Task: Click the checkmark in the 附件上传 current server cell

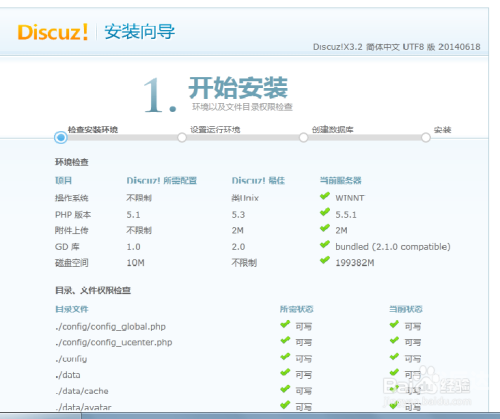Action: [325, 228]
